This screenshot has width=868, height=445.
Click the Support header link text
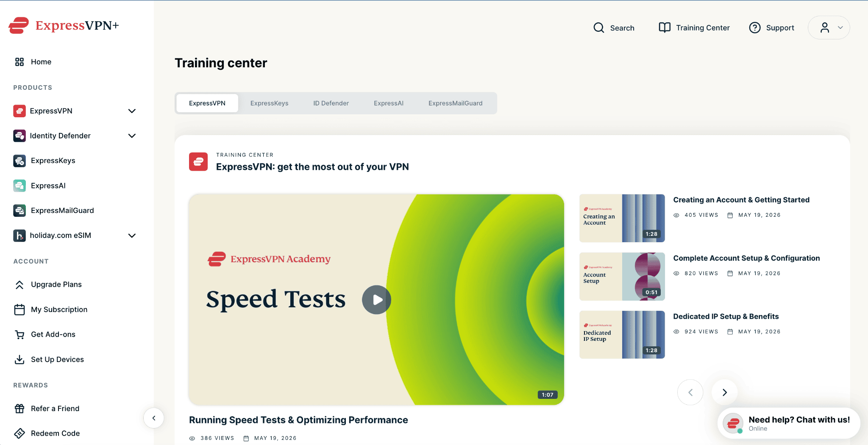[780, 28]
